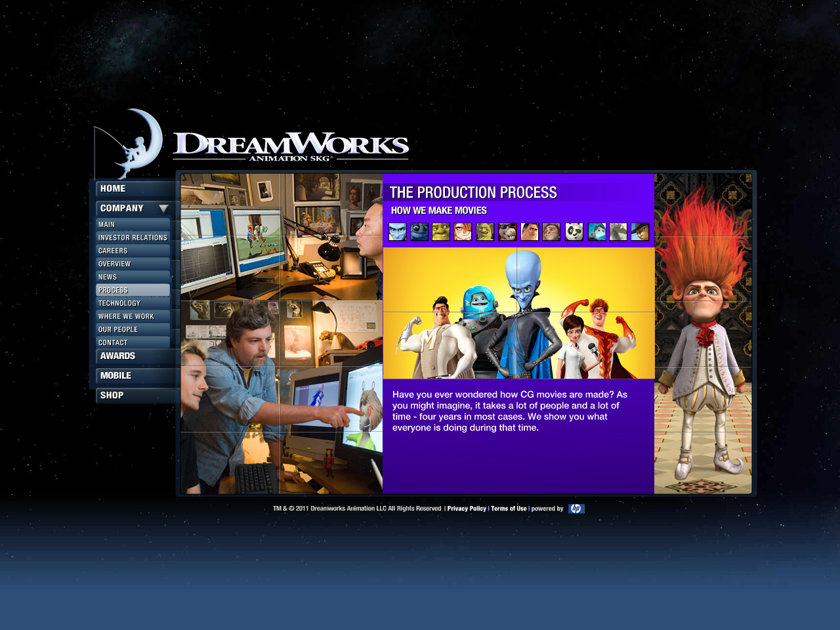The image size is (840, 630).
Task: Select the blue Megamind face thumbnail
Action: 398,232
